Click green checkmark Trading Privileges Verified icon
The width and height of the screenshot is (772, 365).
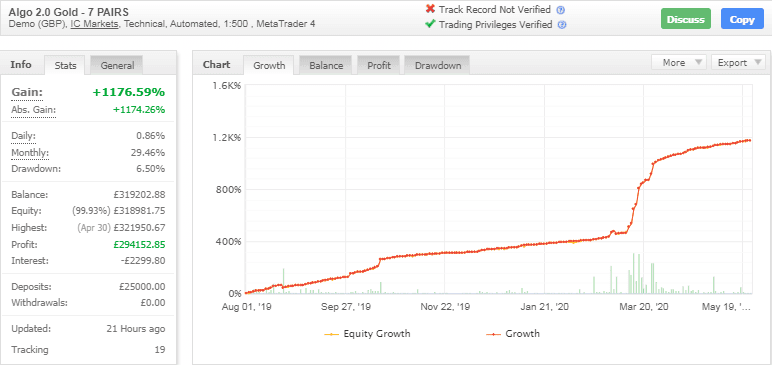pos(430,24)
